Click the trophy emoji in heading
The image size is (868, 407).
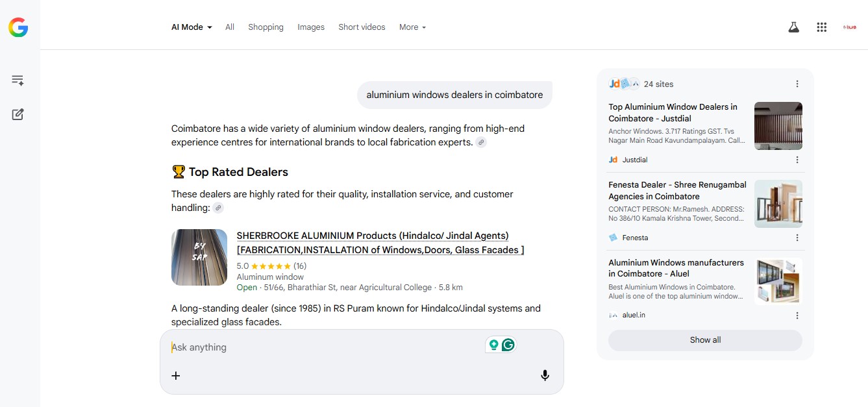point(179,172)
